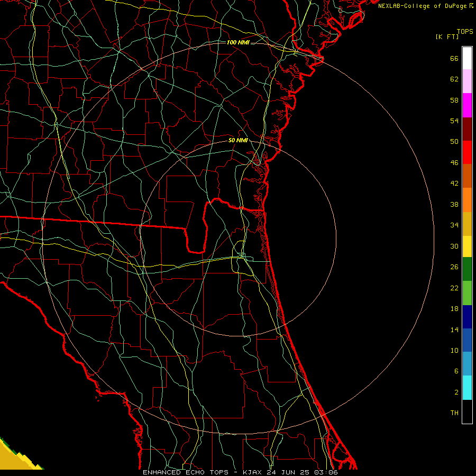Image resolution: width=476 pixels, height=476 pixels.
Task: Select the "18" legend value
Action: point(454,309)
